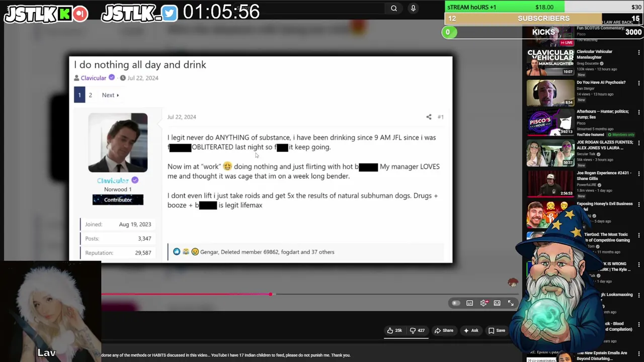
Task: Click the channel name Dan Steiger
Action: click(586, 88)
